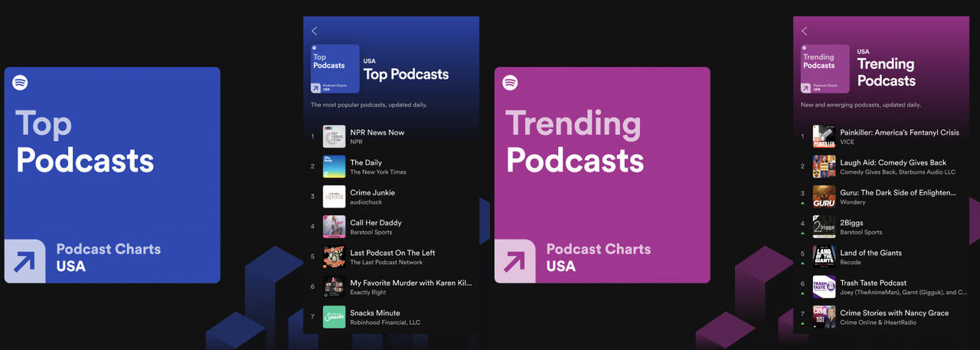The height and width of the screenshot is (350, 980).
Task: Click Podcast Charts USA label on magenta card
Action: tap(599, 258)
